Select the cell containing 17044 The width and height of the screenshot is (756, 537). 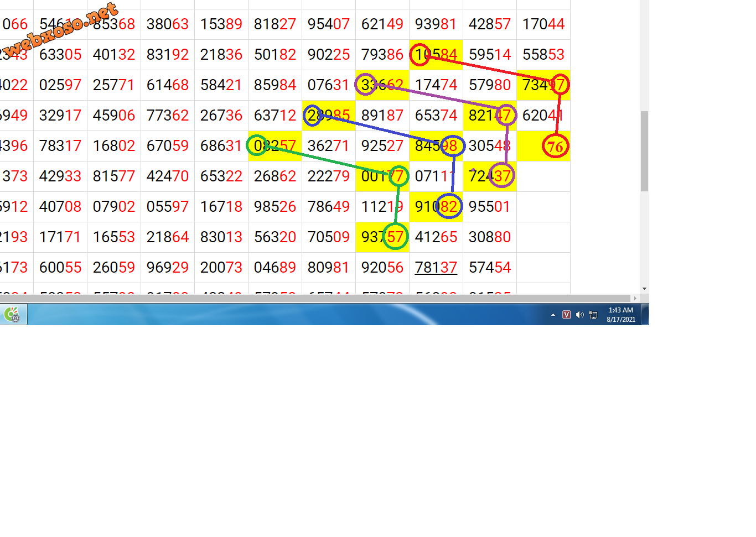543,24
